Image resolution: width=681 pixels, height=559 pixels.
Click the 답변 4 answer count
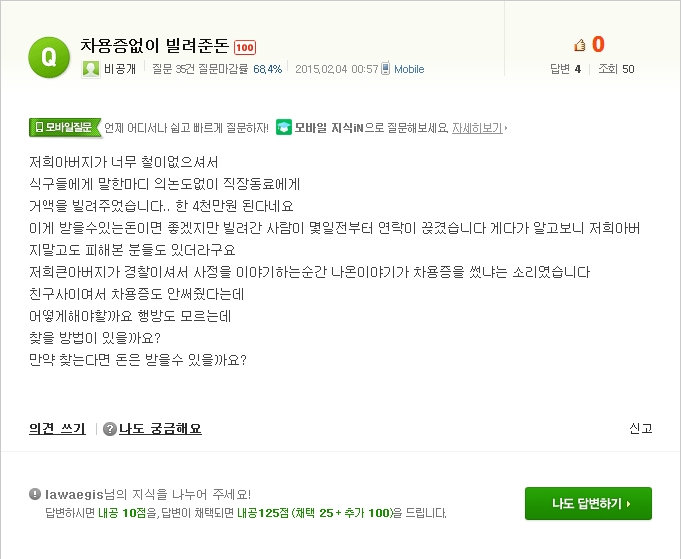pyautogui.click(x=565, y=69)
